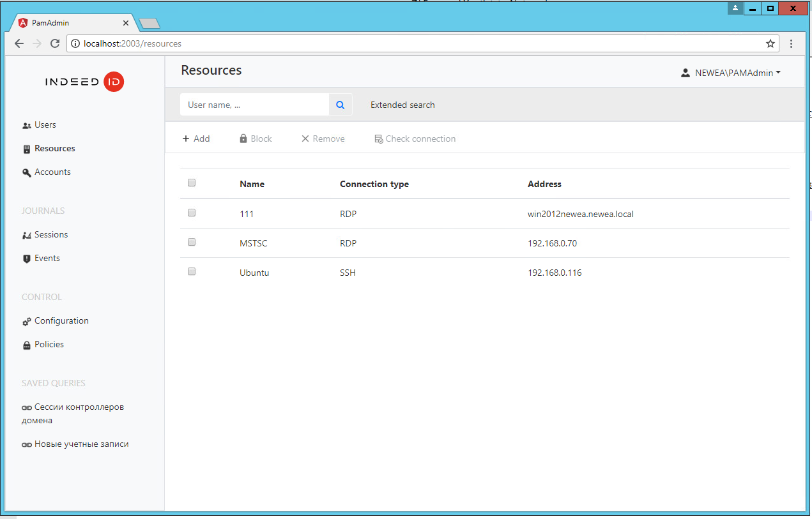Tick the MSTSC resource checkbox

[x=192, y=243]
